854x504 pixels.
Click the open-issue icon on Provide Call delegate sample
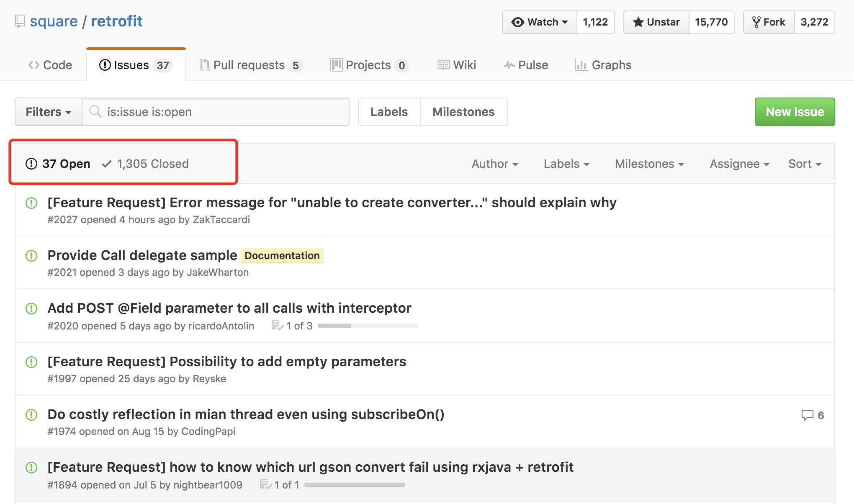pyautogui.click(x=31, y=255)
